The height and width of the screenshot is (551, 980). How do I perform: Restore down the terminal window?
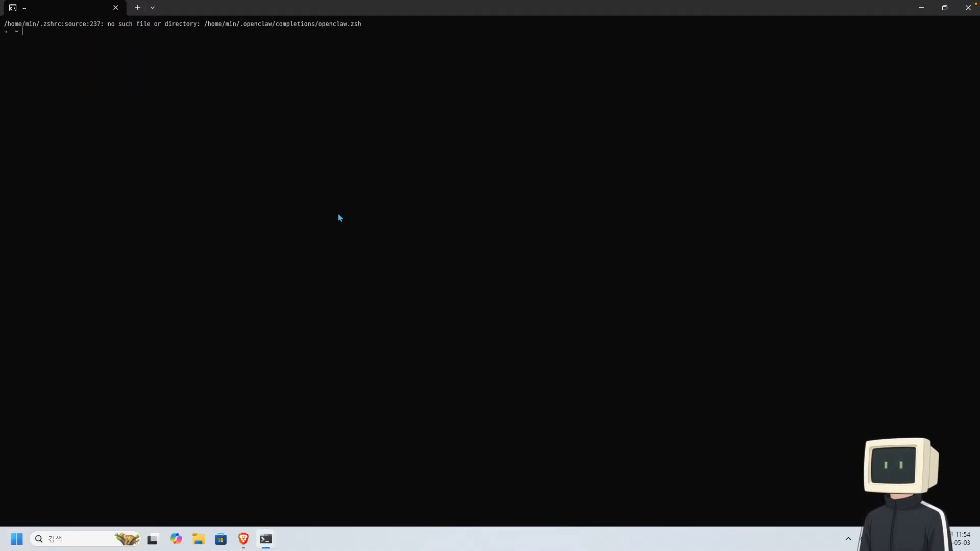tap(945, 8)
